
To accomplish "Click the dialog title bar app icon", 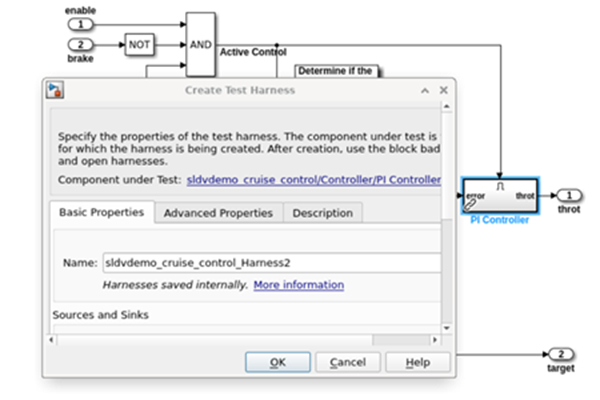I will [x=56, y=90].
